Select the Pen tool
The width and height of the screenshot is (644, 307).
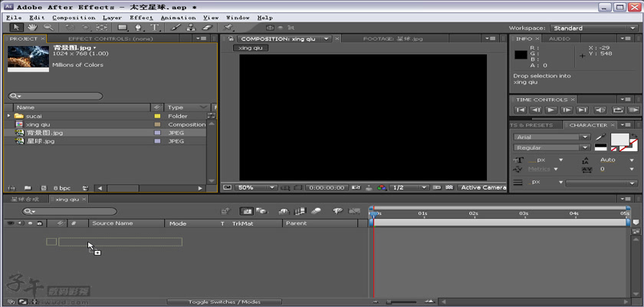pos(139,28)
